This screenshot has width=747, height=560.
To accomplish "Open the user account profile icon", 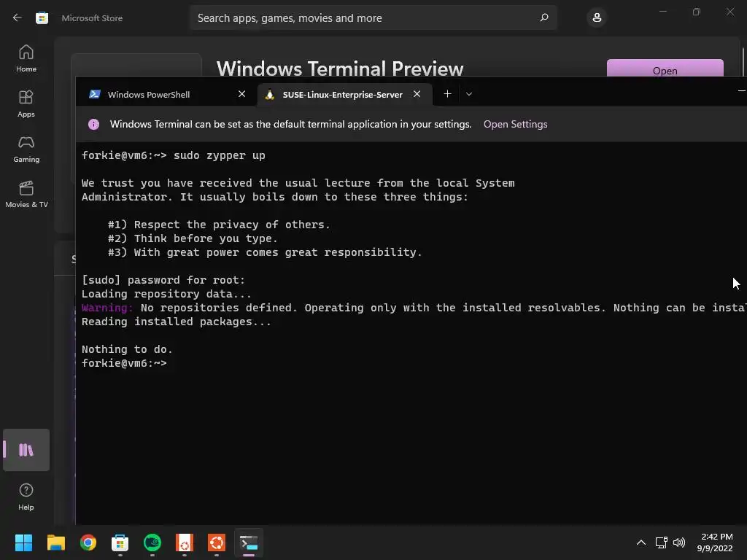I will tap(597, 17).
